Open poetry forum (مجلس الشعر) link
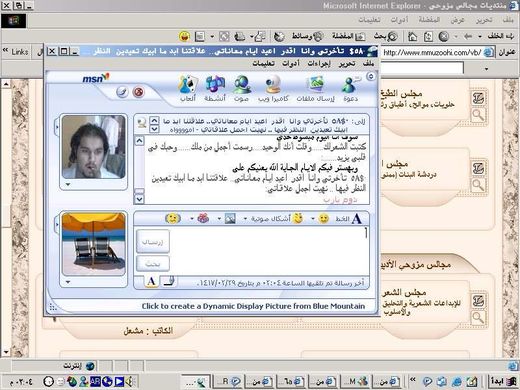520x390 pixels. (404, 292)
